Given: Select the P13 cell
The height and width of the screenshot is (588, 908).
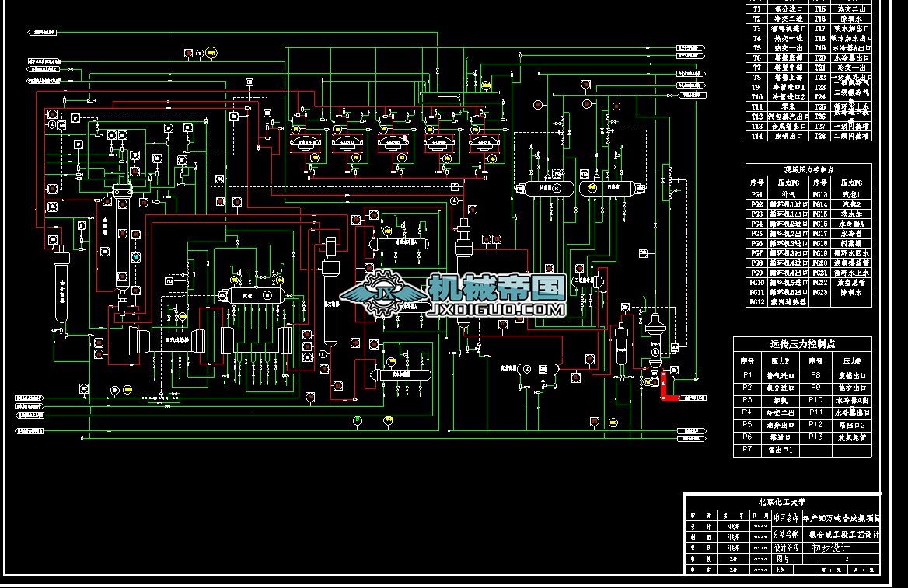Looking at the screenshot, I should pos(815,437).
